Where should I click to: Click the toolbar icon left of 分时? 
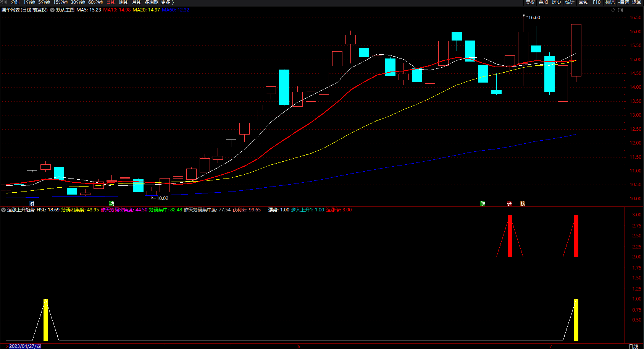[x=4, y=2]
